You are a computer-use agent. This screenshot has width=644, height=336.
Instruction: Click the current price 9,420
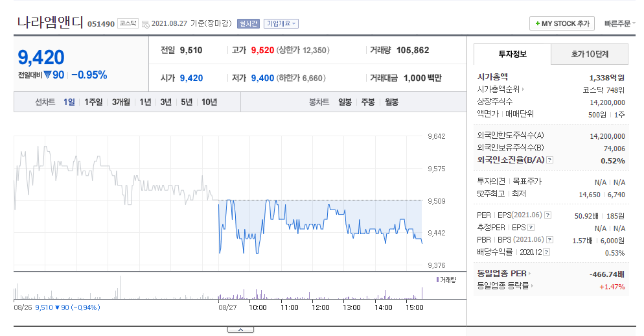pos(41,57)
